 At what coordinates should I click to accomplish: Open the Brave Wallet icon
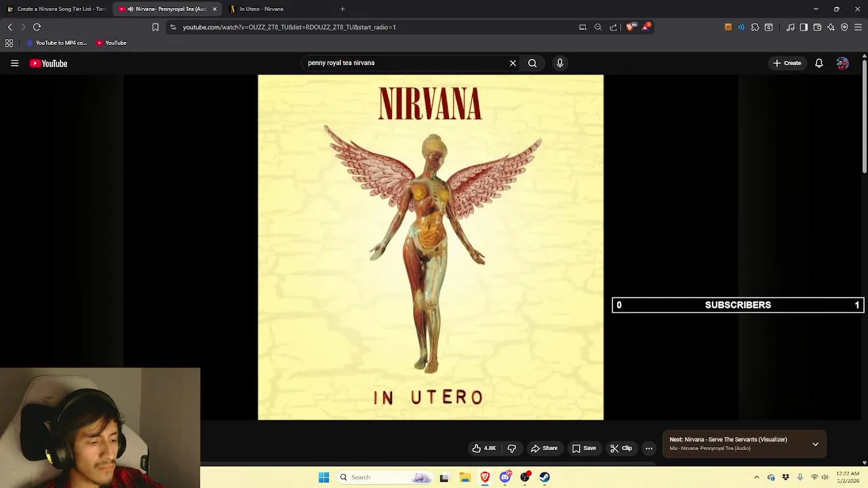[817, 27]
